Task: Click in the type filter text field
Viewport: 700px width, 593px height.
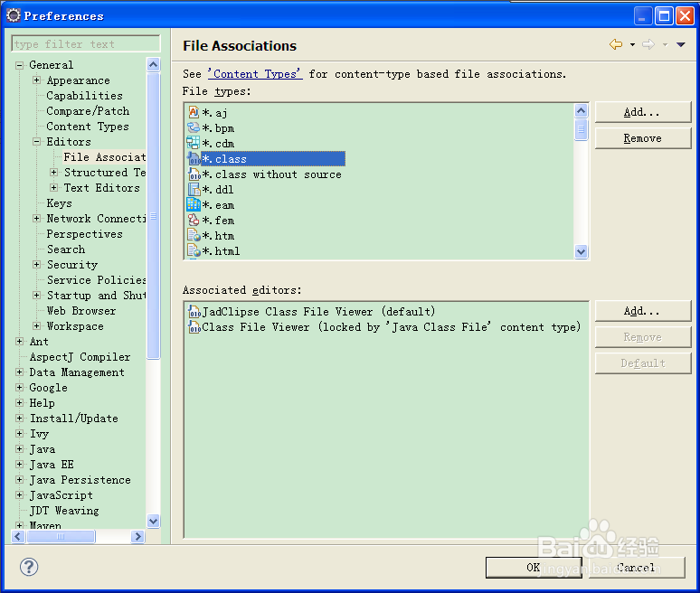Action: click(x=86, y=43)
